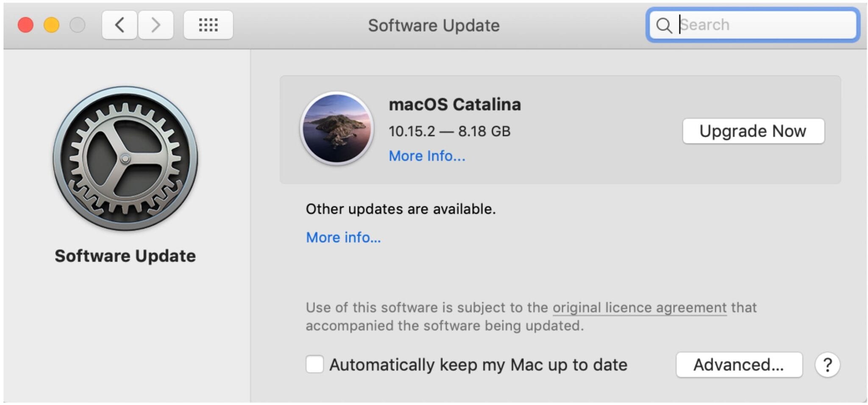Click the Software Update gear icon

125,158
